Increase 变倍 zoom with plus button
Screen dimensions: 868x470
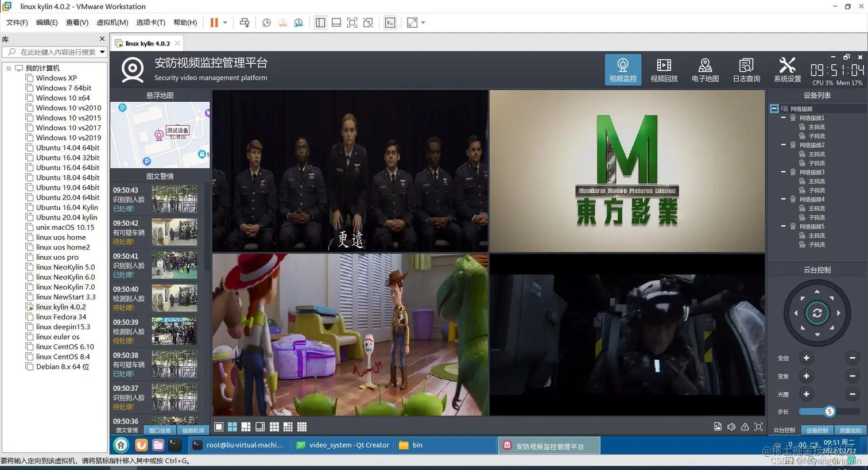pyautogui.click(x=806, y=358)
